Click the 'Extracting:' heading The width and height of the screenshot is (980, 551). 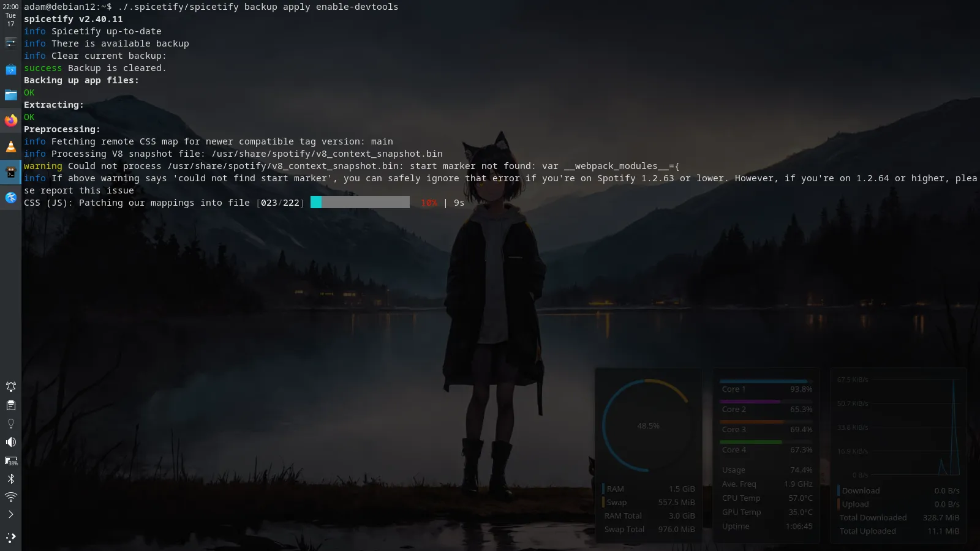click(54, 105)
